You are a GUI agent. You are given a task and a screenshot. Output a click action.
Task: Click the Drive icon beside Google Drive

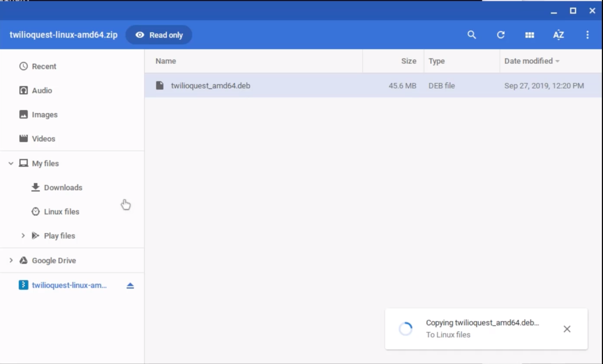(x=24, y=260)
